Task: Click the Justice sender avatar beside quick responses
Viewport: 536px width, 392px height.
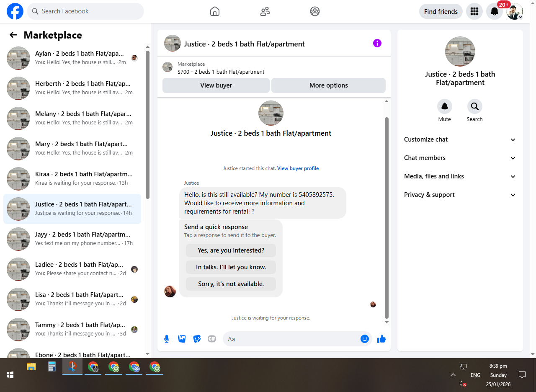Action: tap(170, 291)
